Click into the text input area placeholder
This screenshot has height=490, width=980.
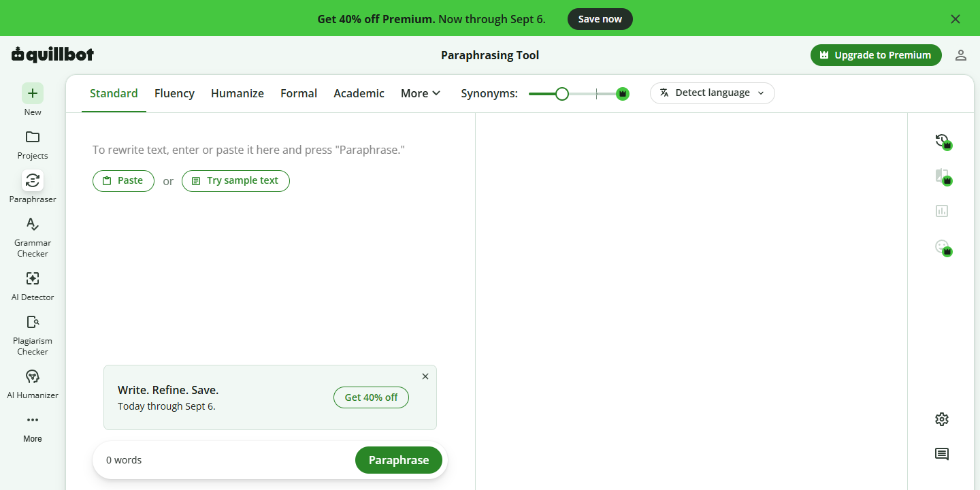pyautogui.click(x=248, y=150)
